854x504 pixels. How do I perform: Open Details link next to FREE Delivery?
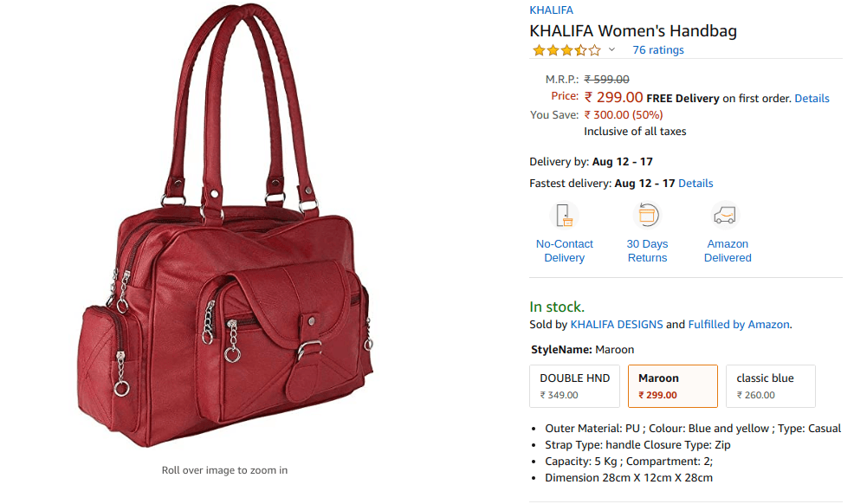click(x=812, y=99)
